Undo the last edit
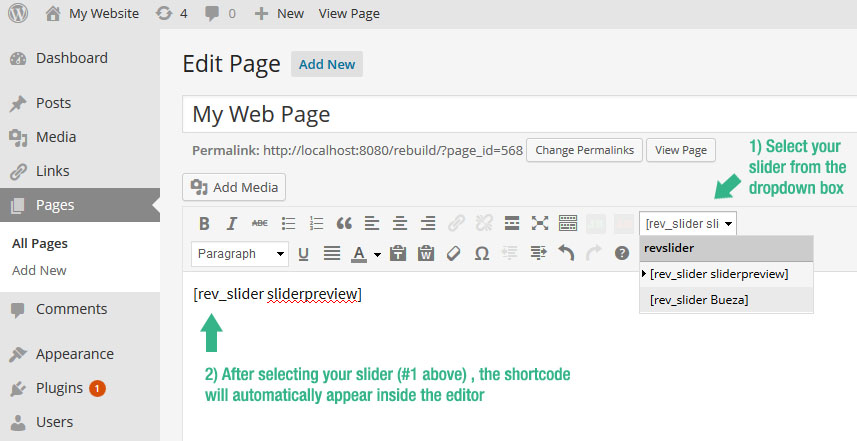 click(566, 254)
